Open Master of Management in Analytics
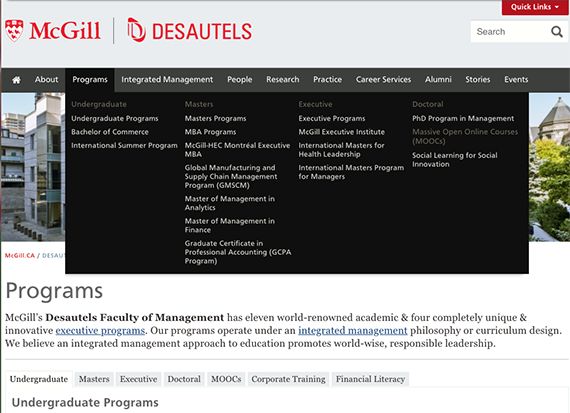Viewport: 570px width, 413px height. (x=229, y=203)
